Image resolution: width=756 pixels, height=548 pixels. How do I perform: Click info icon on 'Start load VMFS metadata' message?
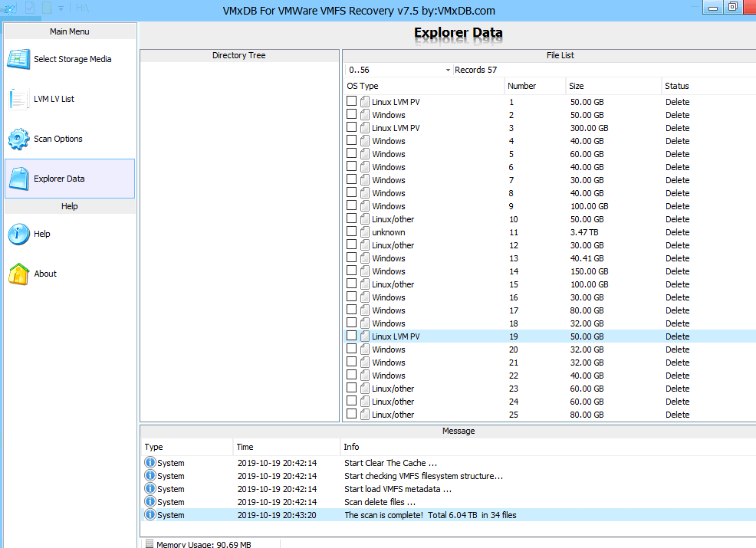[150, 489]
